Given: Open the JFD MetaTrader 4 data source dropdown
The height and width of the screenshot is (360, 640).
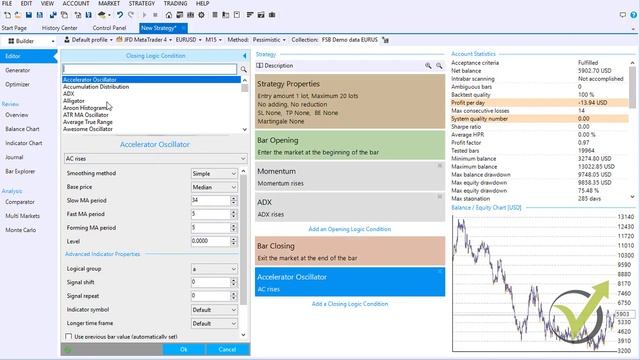Looking at the screenshot, I should pyautogui.click(x=144, y=40).
